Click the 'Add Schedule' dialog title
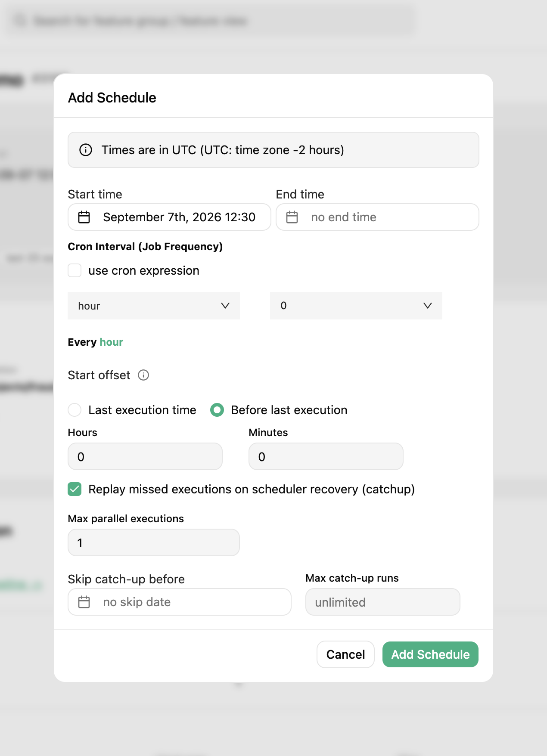This screenshot has width=547, height=756. [x=112, y=98]
